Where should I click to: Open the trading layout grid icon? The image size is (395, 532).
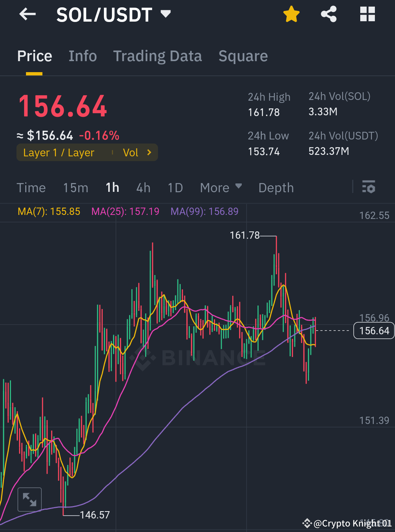click(367, 14)
